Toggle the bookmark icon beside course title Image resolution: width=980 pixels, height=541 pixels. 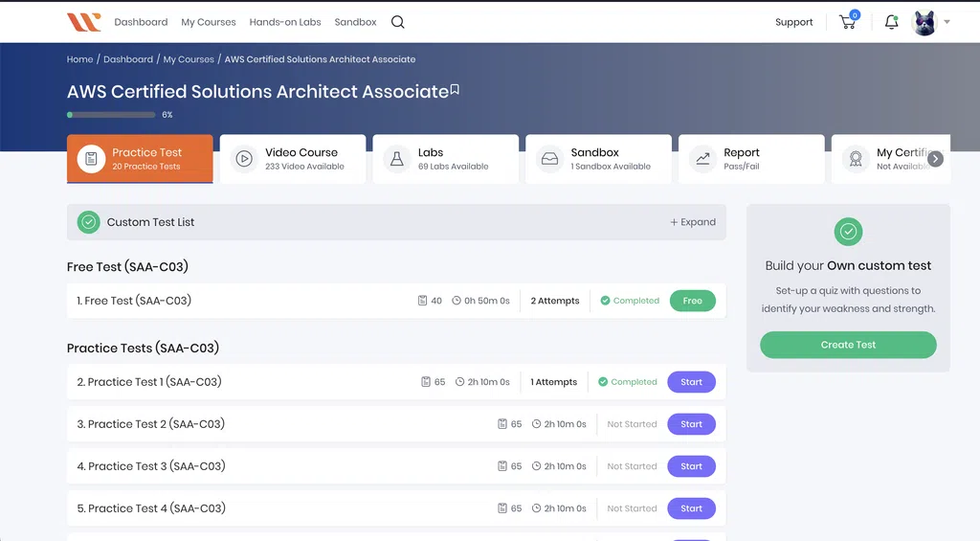coord(455,90)
